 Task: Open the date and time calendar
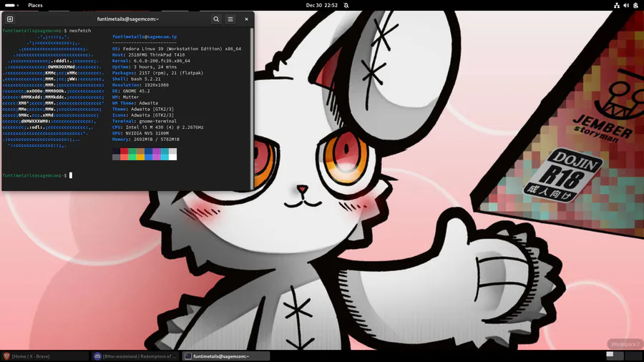pyautogui.click(x=321, y=5)
